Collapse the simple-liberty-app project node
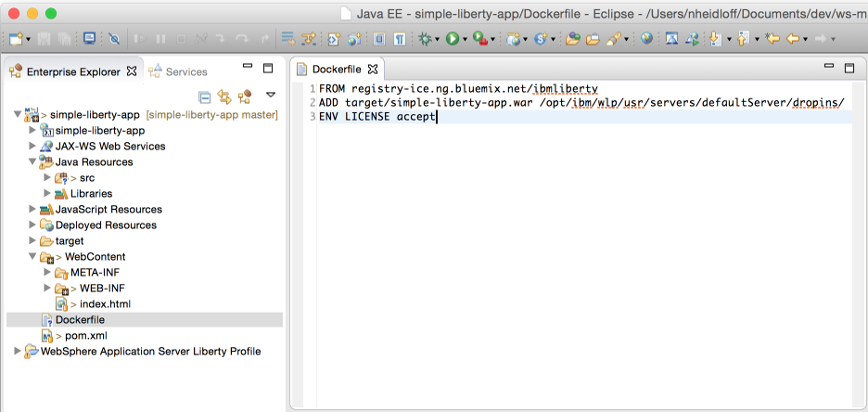Image resolution: width=868 pixels, height=412 pixels. tap(18, 115)
